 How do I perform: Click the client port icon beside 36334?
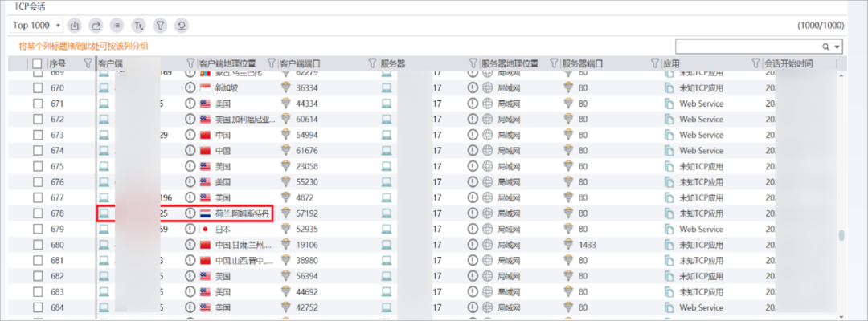point(285,87)
